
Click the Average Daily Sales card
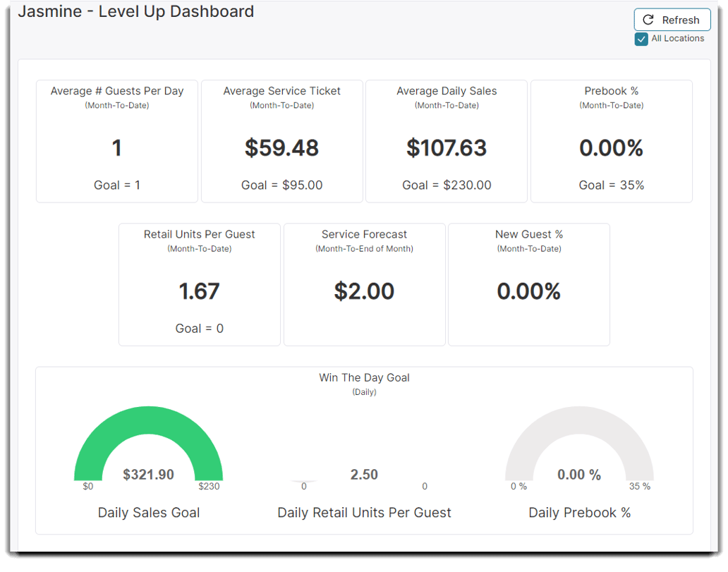click(446, 140)
